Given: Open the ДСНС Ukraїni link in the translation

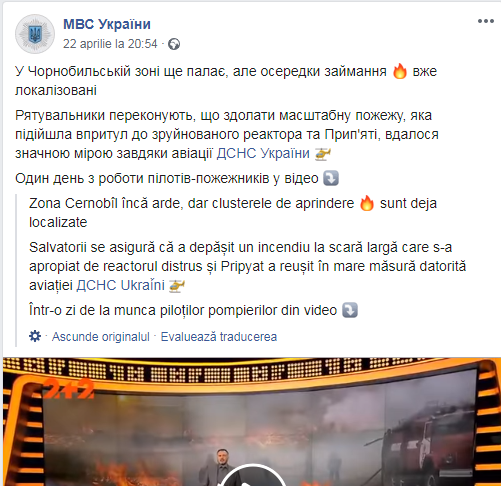Looking at the screenshot, I should (x=120, y=286).
